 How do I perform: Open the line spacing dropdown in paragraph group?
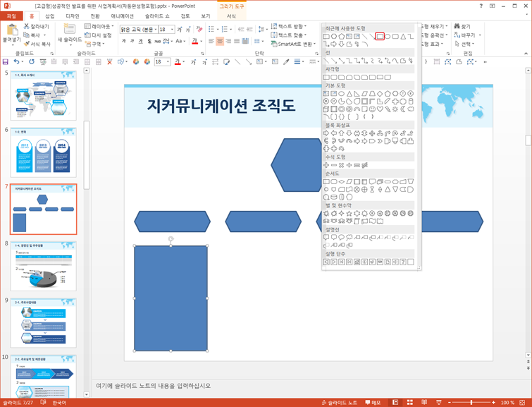tap(261, 30)
